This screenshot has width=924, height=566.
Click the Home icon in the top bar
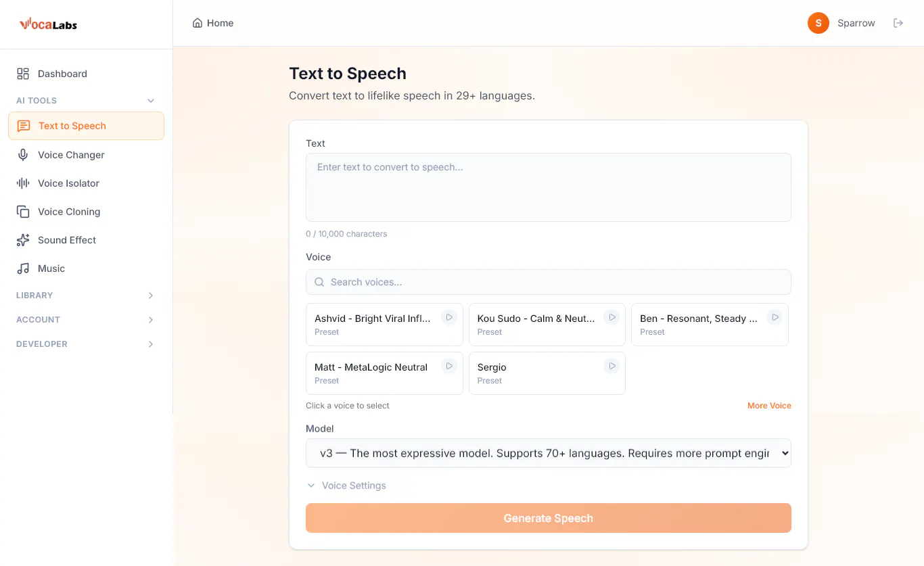click(x=198, y=23)
